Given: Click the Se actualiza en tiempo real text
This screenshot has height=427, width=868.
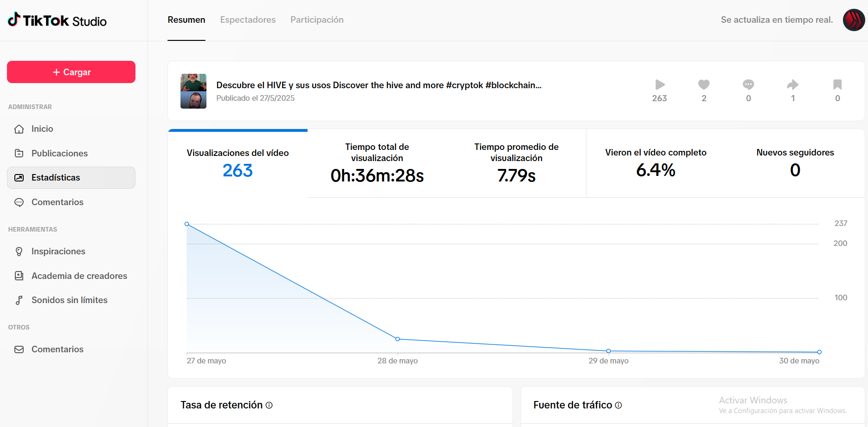Looking at the screenshot, I should 777,20.
